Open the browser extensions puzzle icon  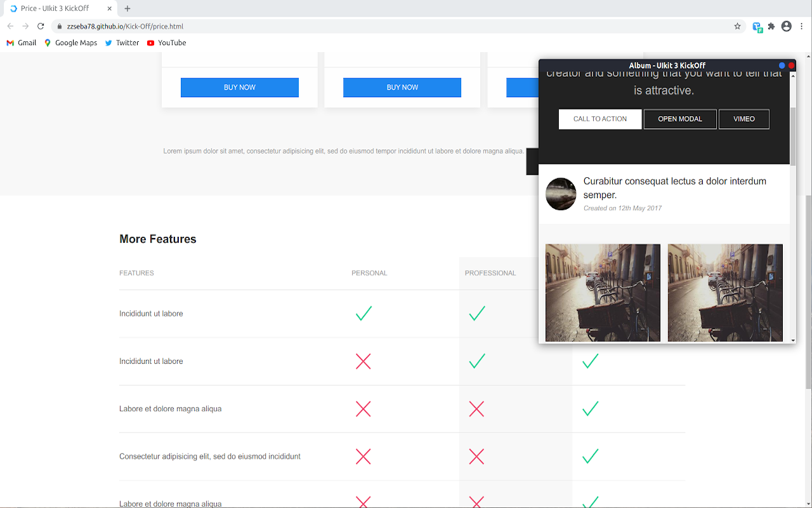pyautogui.click(x=771, y=27)
